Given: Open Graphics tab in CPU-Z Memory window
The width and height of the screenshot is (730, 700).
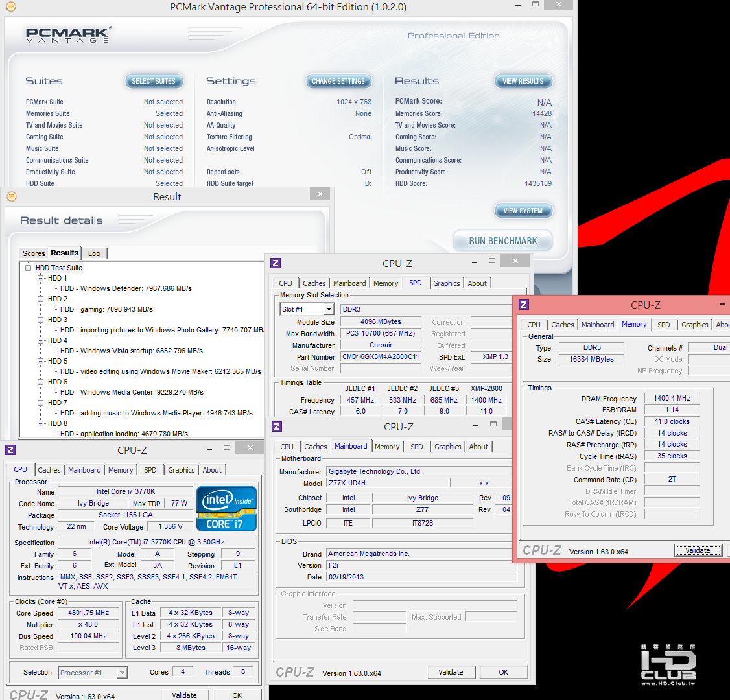Looking at the screenshot, I should click(x=694, y=325).
